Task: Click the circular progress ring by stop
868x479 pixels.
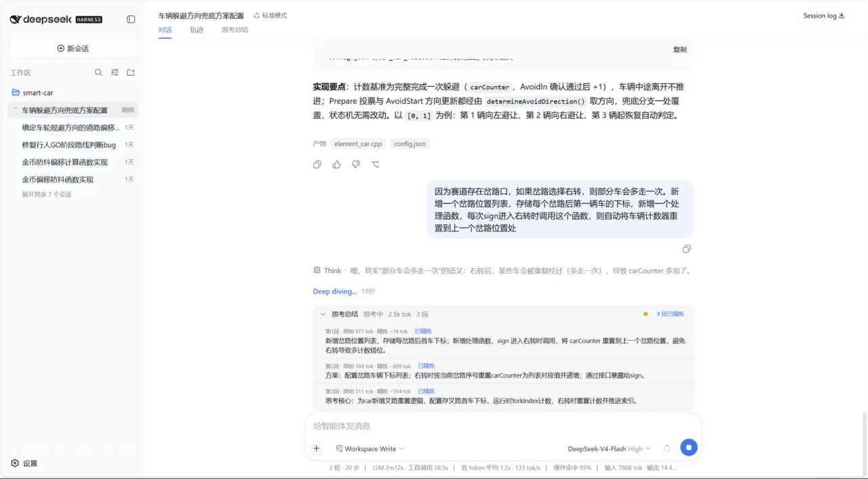Action: pos(667,449)
